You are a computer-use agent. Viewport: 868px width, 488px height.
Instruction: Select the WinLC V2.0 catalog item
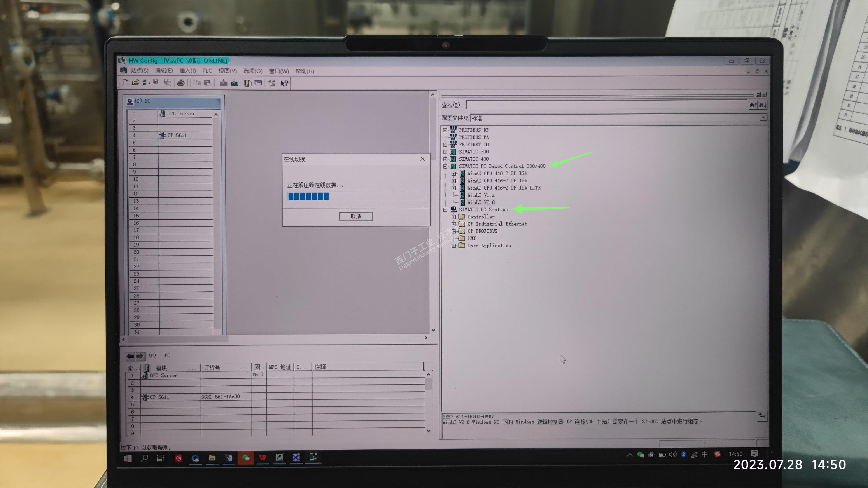(x=481, y=202)
